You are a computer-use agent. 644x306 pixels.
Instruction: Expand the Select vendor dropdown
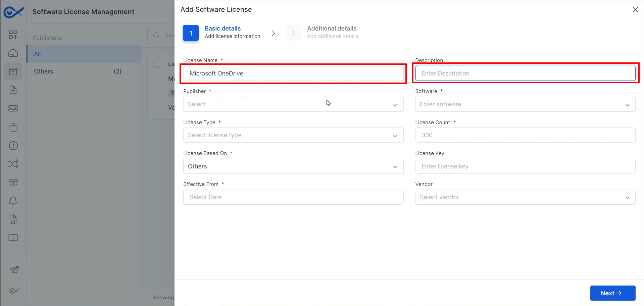click(x=525, y=197)
